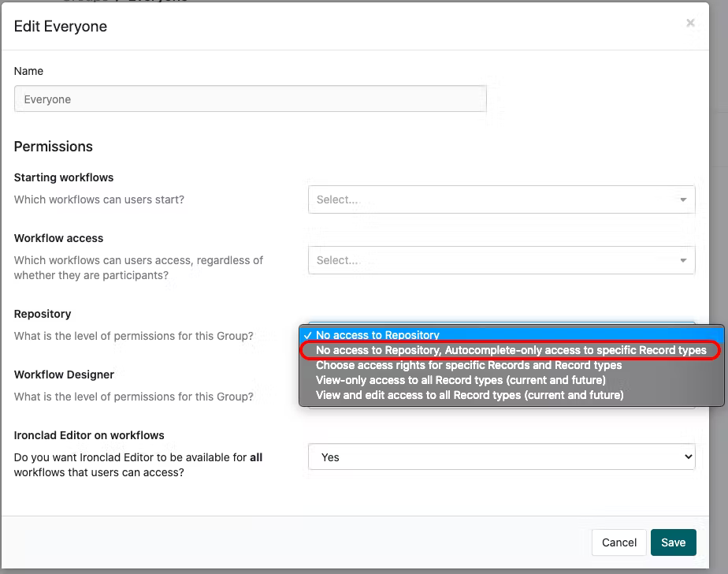Screen dimensions: 728x574
Task: Select 'No access to Repository' option
Action: [x=511, y=334]
